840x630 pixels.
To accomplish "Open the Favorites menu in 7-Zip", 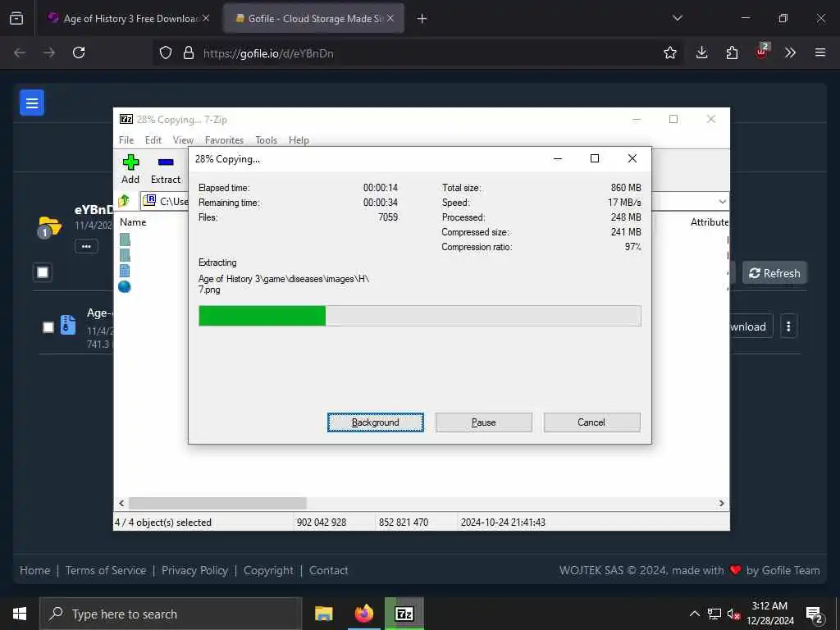I will (224, 139).
